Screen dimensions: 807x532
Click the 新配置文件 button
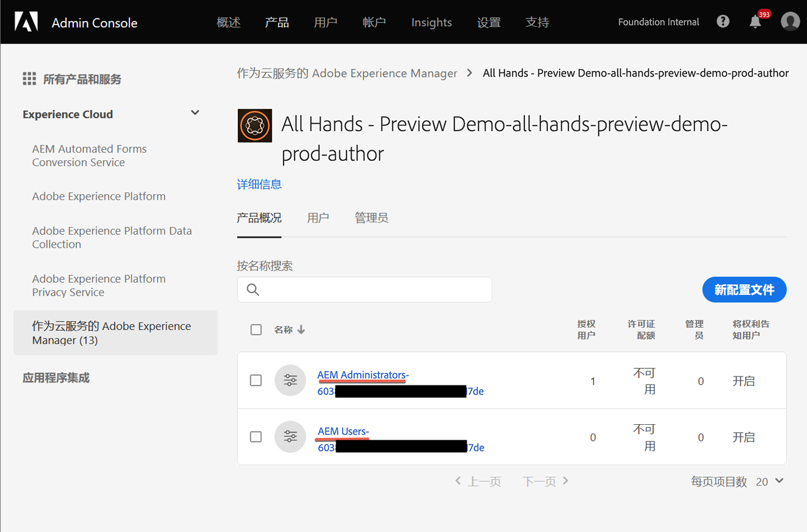coord(744,290)
